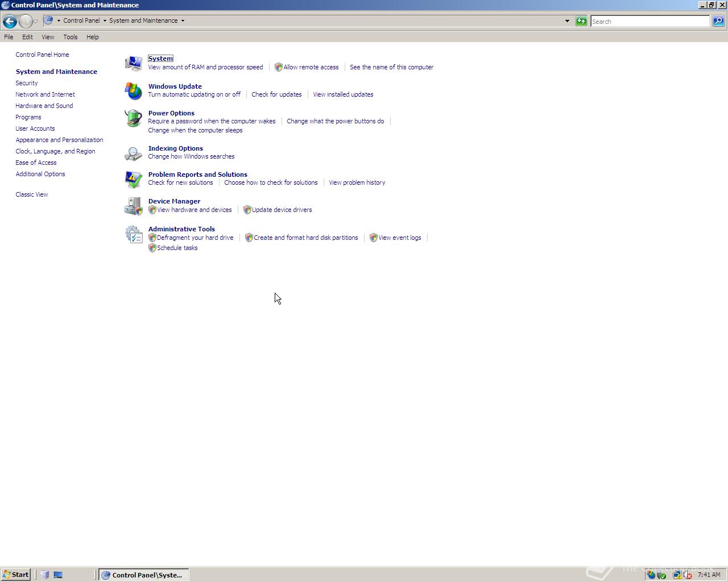Click Check for updates link
The height and width of the screenshot is (582, 728).
point(276,94)
